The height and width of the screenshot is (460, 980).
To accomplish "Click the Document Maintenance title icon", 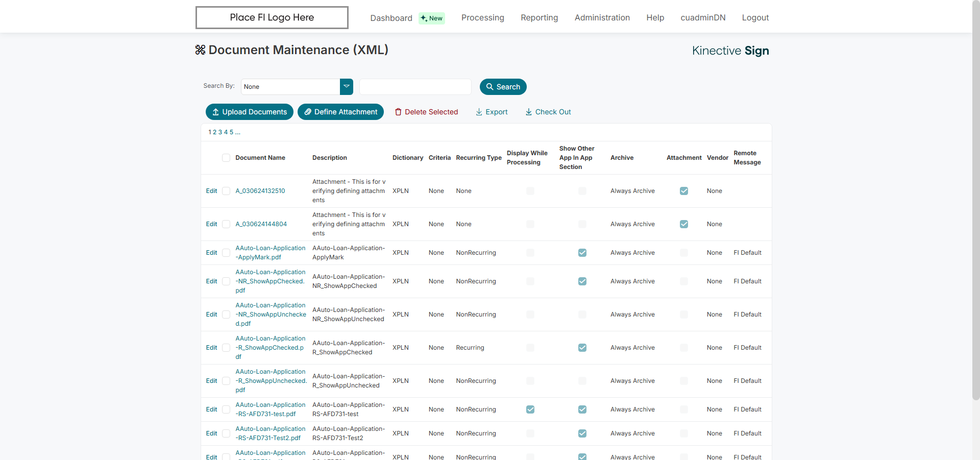I will coord(200,50).
